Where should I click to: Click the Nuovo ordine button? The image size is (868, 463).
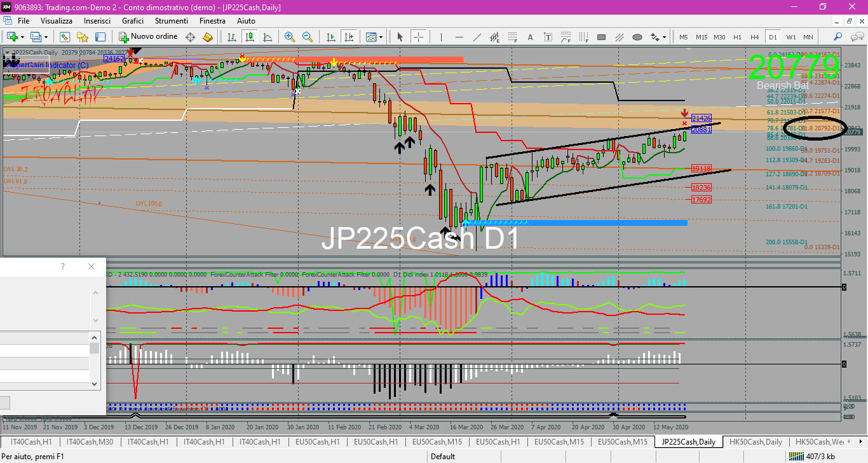click(148, 37)
